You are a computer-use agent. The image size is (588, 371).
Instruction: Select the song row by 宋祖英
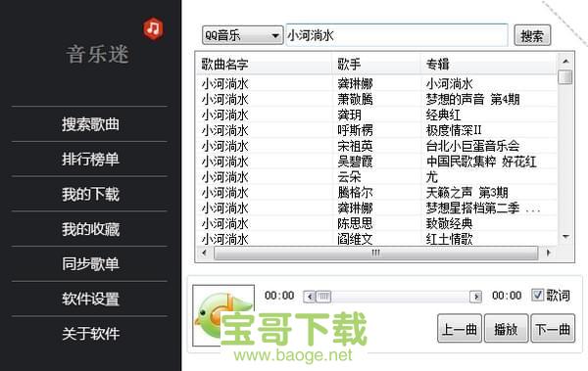[x=376, y=146]
